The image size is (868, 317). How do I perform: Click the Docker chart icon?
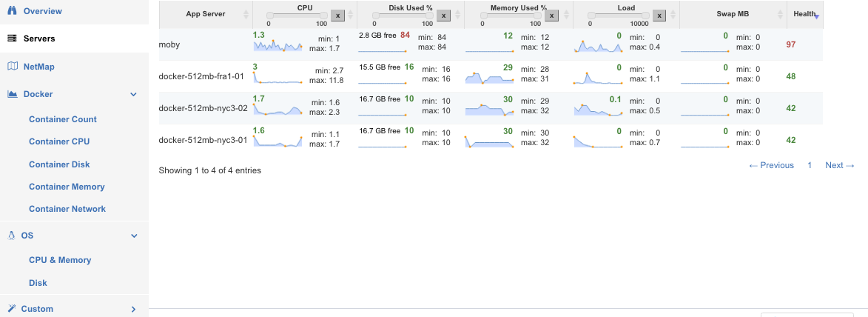[12, 94]
